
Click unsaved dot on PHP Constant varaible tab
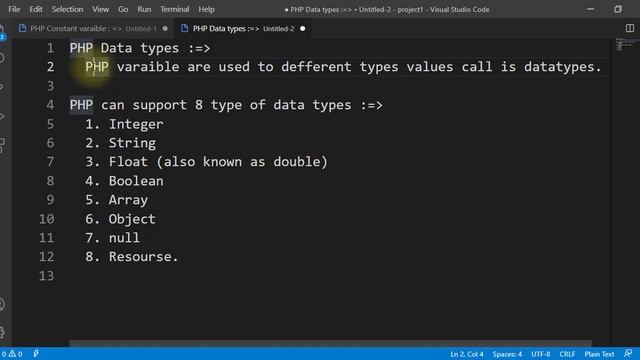tap(165, 28)
